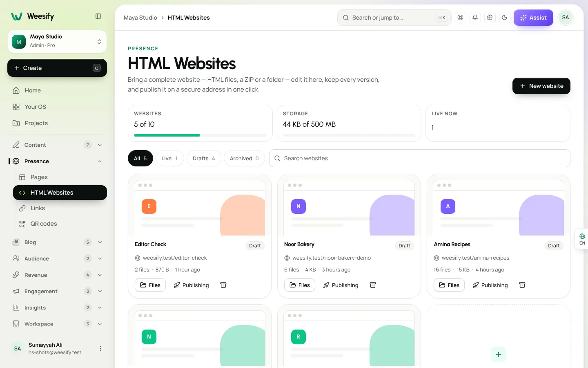Expand the Audience section

(57, 258)
